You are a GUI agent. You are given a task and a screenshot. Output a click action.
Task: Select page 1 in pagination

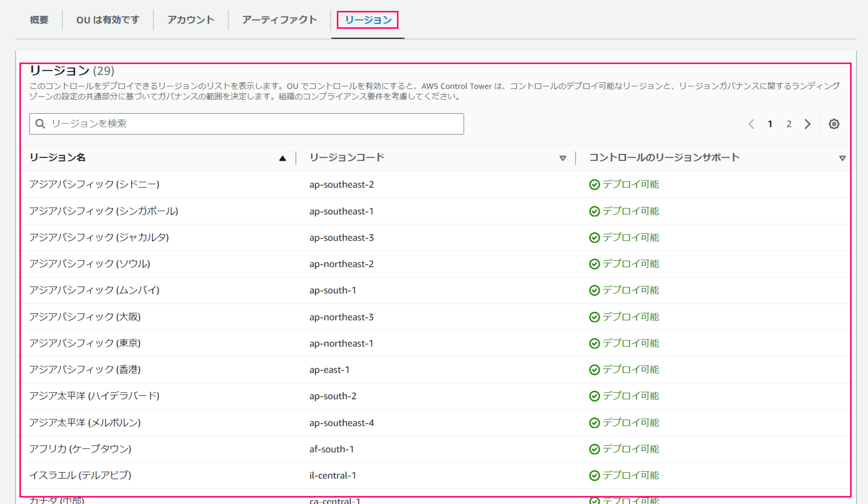(x=770, y=124)
